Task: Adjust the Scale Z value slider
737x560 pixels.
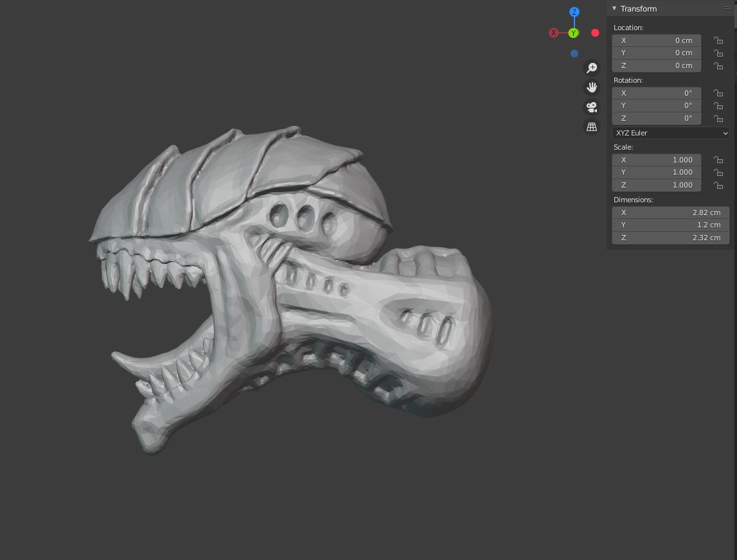Action: [x=656, y=185]
